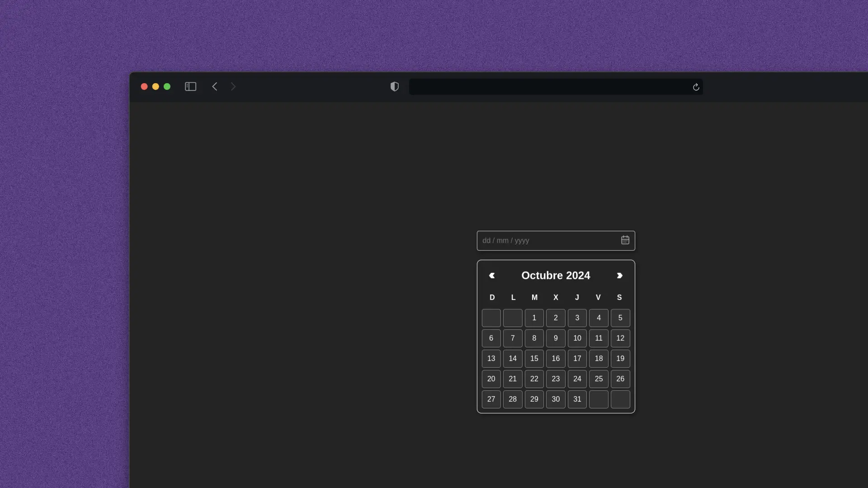Navigate forward with browser forward arrow
868x488 pixels.
click(x=233, y=86)
